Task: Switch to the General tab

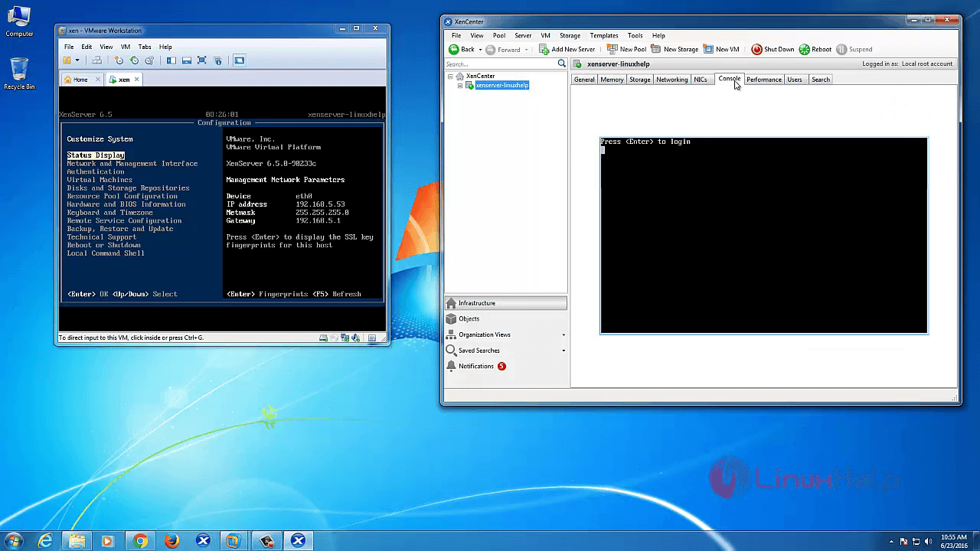Action: [x=584, y=80]
